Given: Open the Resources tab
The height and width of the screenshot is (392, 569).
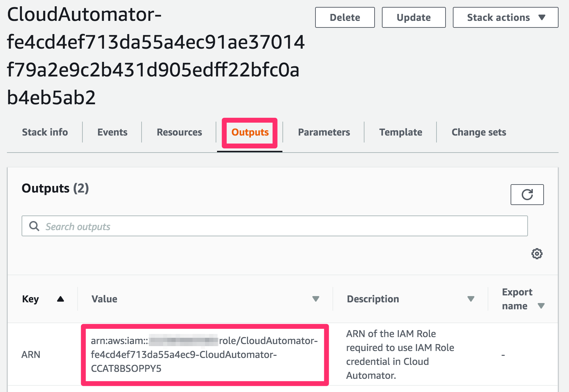Looking at the screenshot, I should (x=179, y=132).
